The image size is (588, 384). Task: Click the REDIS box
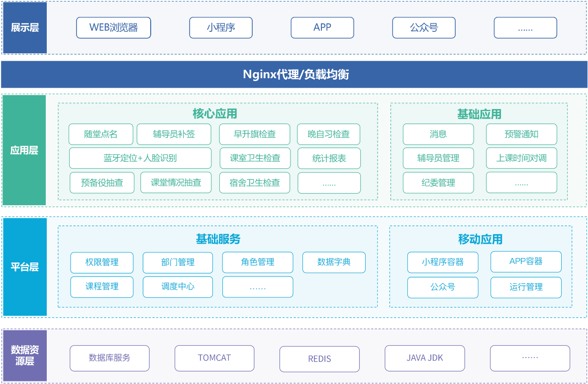[319, 359]
